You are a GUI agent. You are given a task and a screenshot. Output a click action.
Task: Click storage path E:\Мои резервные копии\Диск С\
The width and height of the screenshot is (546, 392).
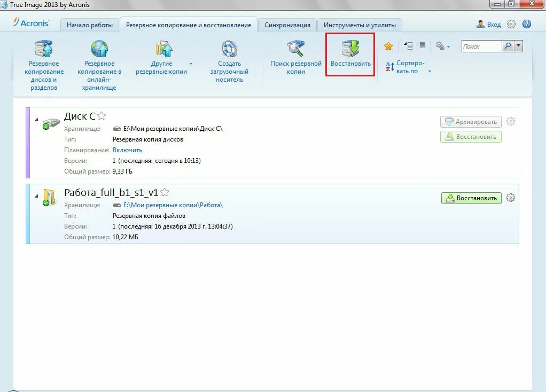coord(173,129)
